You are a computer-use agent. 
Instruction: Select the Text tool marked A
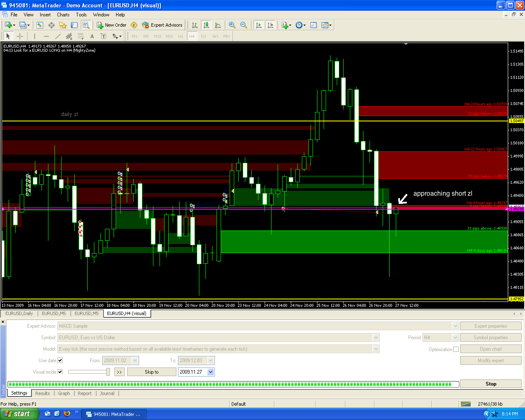click(x=92, y=36)
